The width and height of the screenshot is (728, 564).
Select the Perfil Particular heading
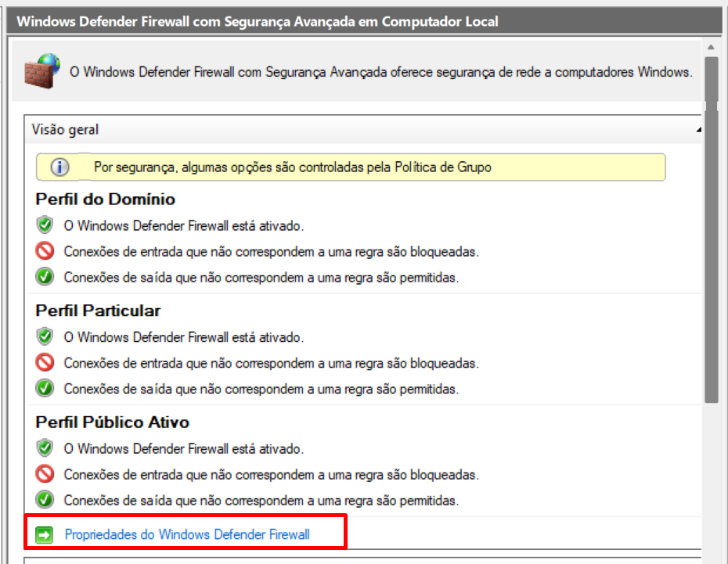(98, 311)
